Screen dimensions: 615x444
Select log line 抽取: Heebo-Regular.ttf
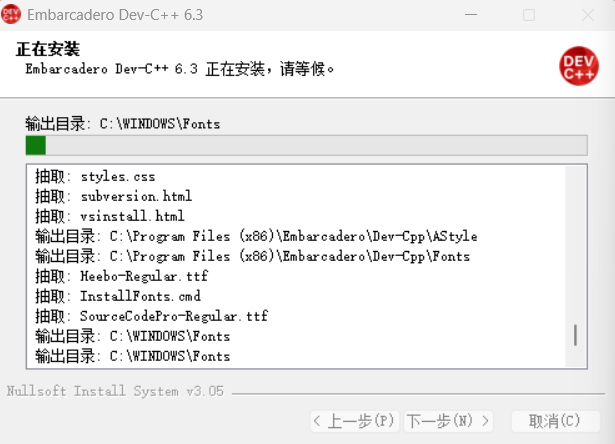[122, 276]
